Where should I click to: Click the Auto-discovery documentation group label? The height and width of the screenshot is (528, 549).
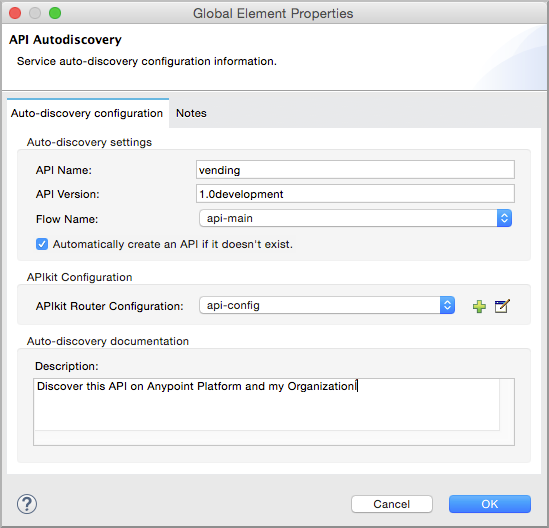pos(108,341)
